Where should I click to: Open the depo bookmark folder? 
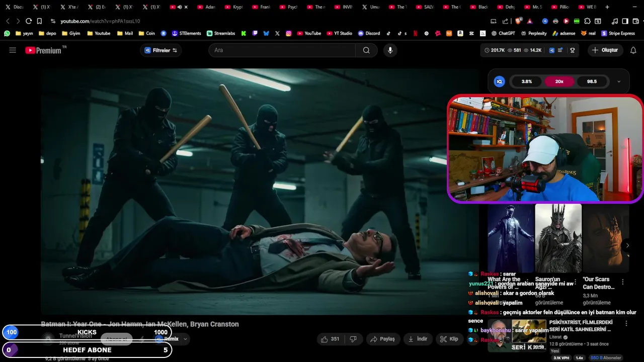tap(47, 33)
